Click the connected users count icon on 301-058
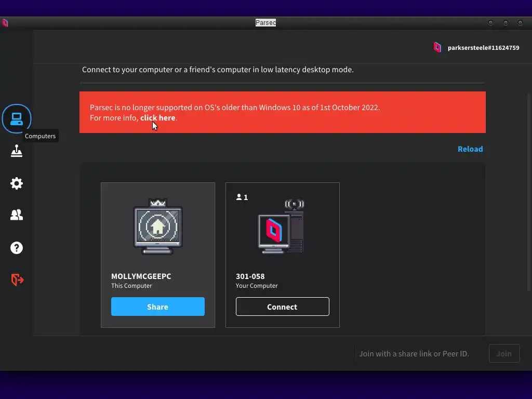This screenshot has width=532, height=399. click(242, 197)
